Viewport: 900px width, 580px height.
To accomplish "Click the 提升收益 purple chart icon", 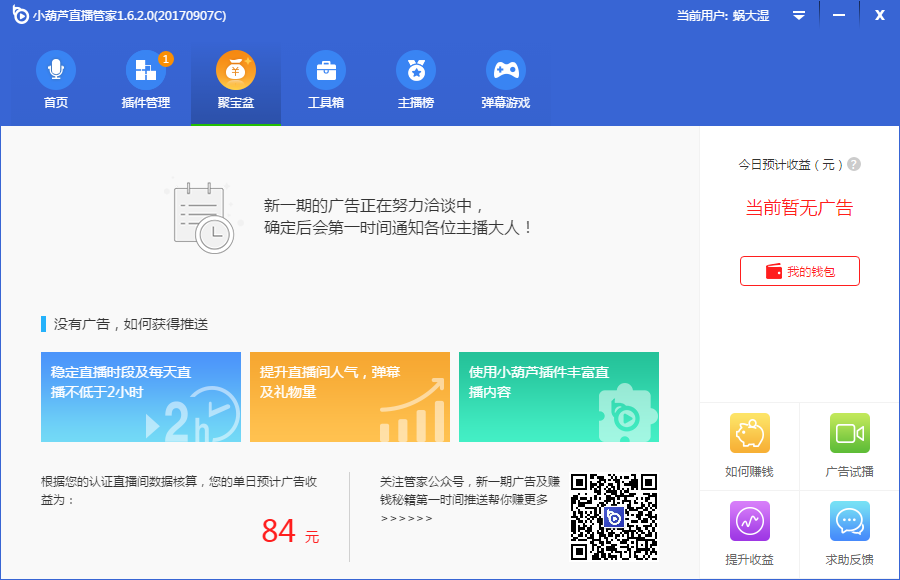I will tap(749, 522).
